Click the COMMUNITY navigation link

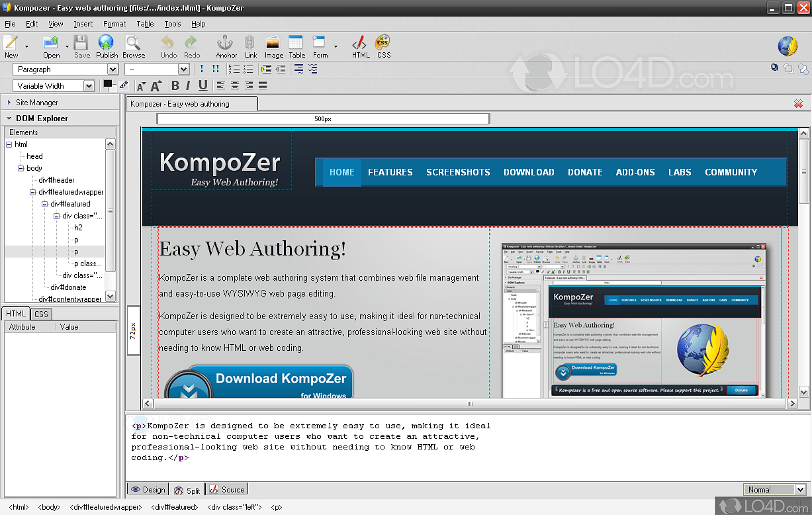pos(731,172)
